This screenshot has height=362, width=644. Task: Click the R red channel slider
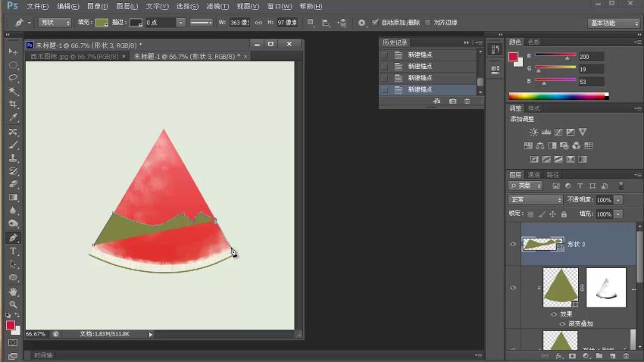click(555, 55)
